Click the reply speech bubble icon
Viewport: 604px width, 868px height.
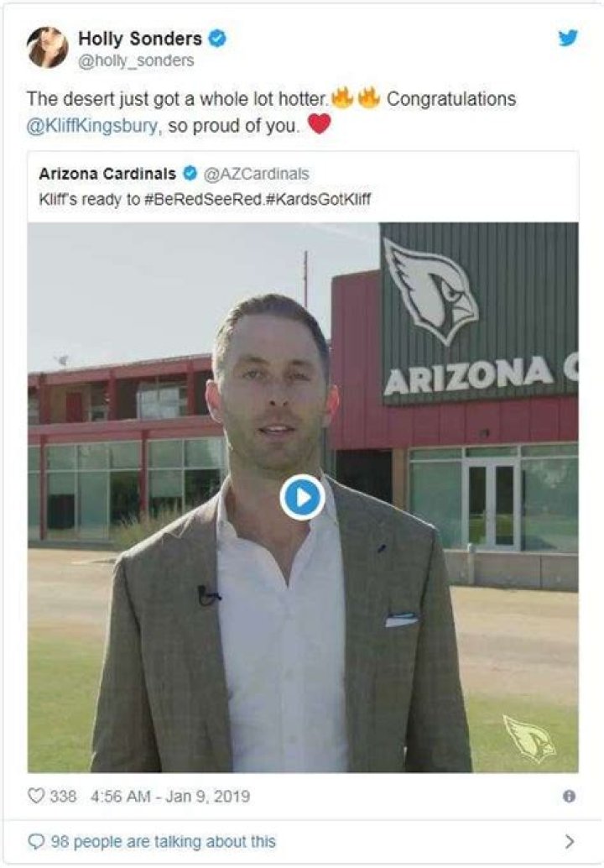point(36,841)
